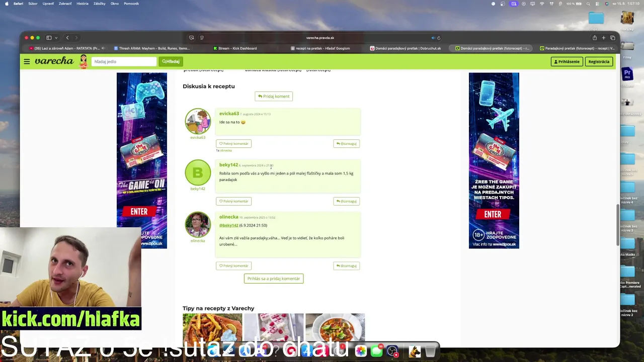The height and width of the screenshot is (362, 644).
Task: Open the Záložky menu
Action: (99, 4)
